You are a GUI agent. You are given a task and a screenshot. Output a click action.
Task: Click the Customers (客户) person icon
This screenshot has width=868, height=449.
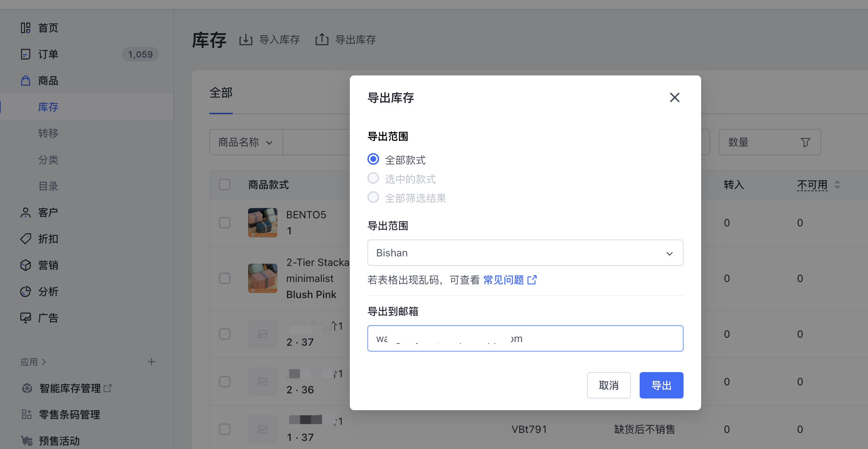coord(26,212)
